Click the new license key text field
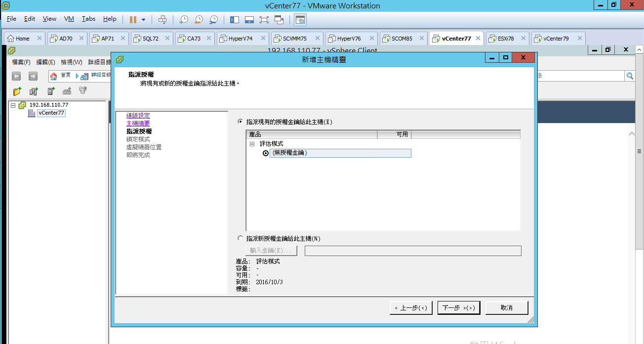644x344 pixels. tap(413, 251)
